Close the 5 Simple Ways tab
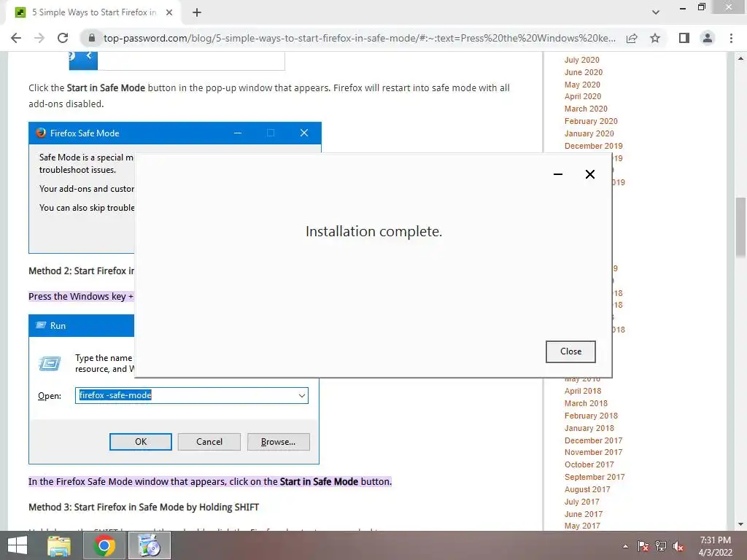Viewport: 747px width, 560px height. click(x=169, y=12)
